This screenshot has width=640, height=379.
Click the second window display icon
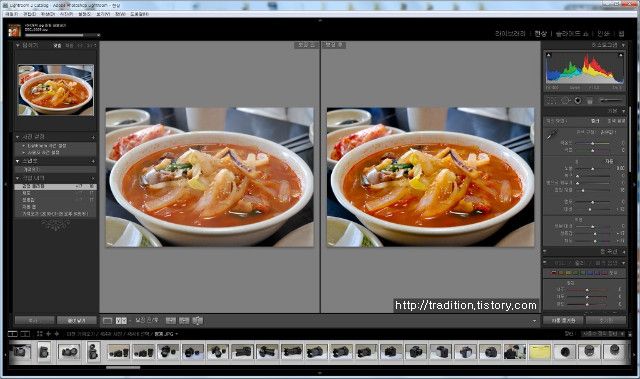click(x=25, y=334)
